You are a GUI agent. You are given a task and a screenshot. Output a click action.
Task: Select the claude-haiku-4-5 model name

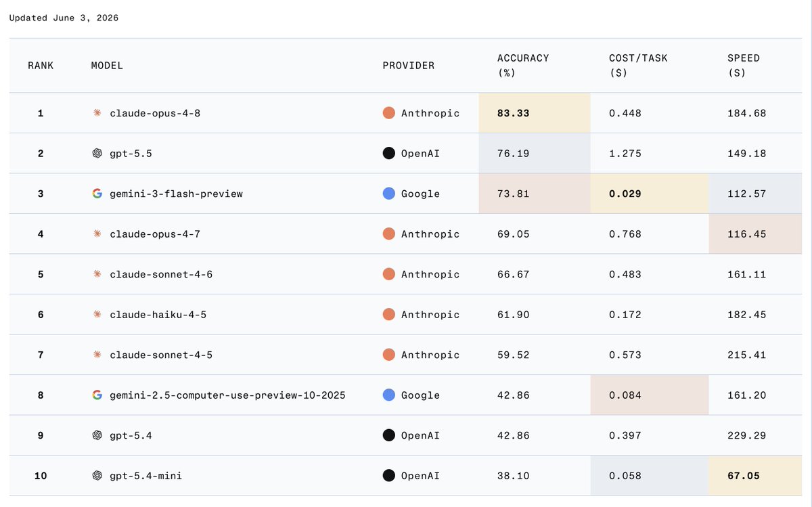click(x=158, y=315)
